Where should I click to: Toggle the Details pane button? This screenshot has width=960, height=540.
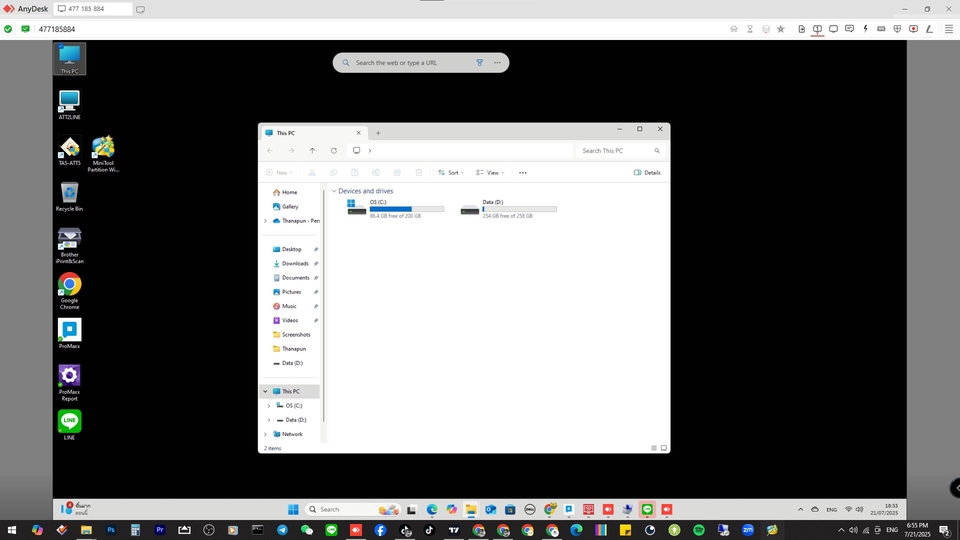(x=647, y=172)
